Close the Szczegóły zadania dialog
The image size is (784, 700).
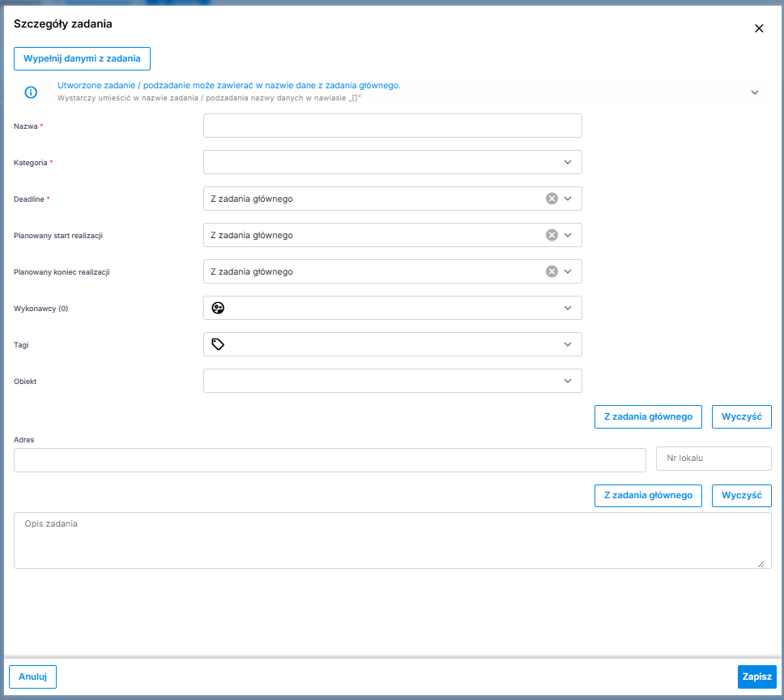(759, 28)
